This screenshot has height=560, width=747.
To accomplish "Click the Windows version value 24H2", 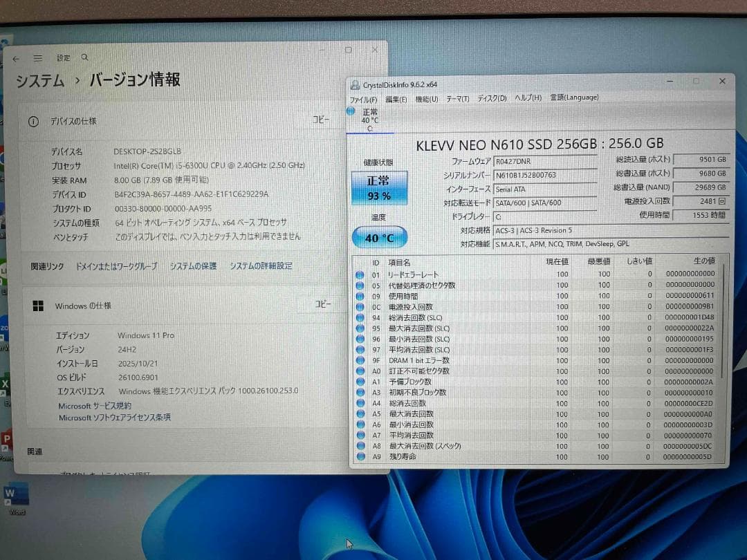I will 127,350.
